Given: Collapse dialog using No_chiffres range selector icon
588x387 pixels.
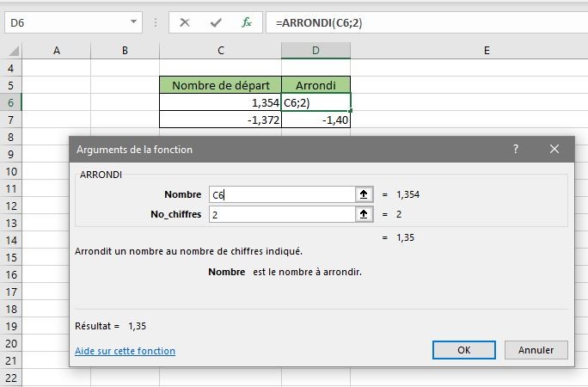Looking at the screenshot, I should coord(364,214).
